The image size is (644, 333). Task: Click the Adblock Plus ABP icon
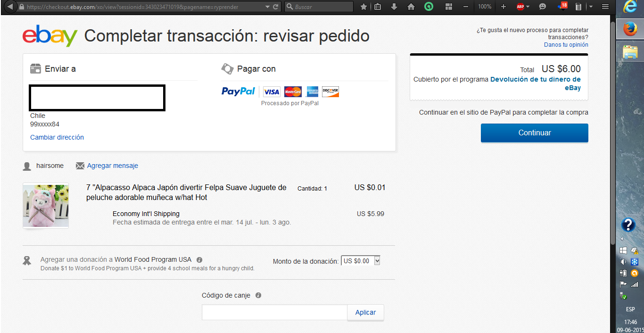point(520,7)
